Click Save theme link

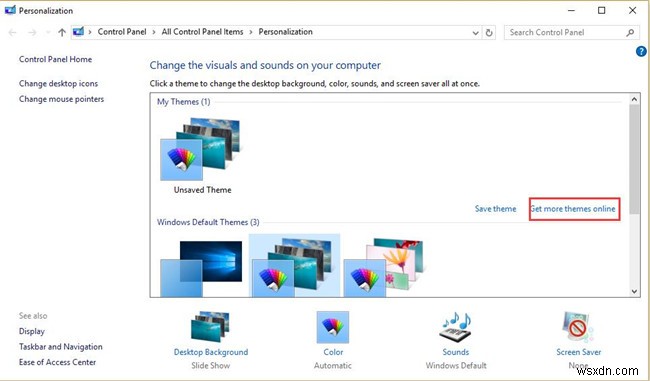pos(495,209)
